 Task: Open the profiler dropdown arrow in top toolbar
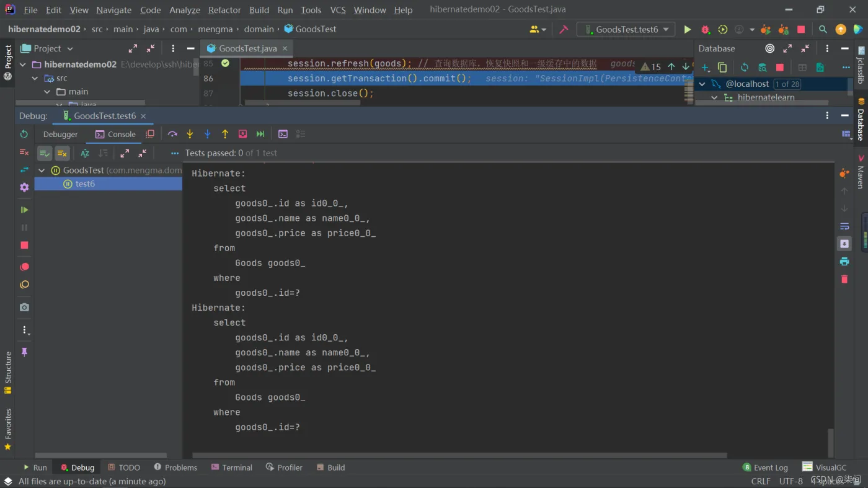752,29
